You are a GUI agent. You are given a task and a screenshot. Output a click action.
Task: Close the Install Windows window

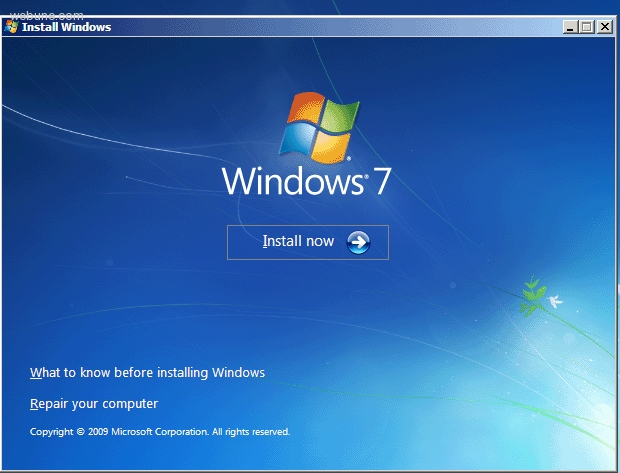[x=604, y=27]
